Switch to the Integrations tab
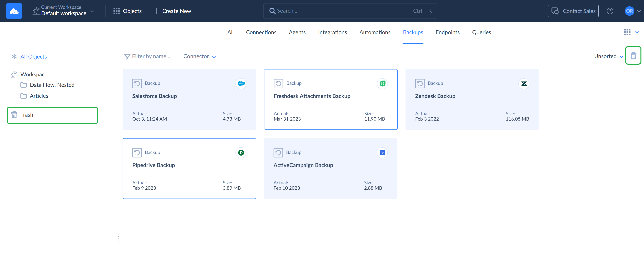The height and width of the screenshot is (270, 644). point(332,32)
